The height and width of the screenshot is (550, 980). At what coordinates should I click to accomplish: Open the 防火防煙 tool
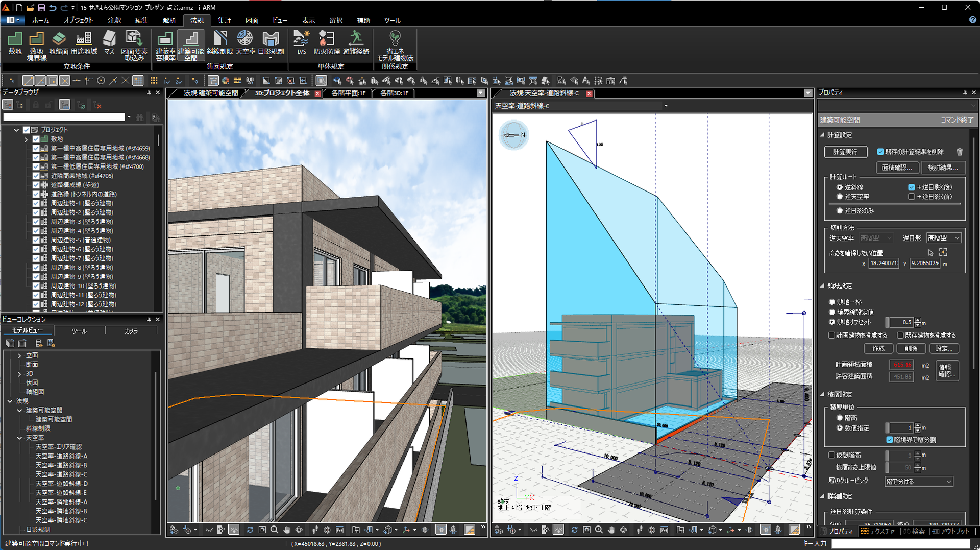coord(327,43)
